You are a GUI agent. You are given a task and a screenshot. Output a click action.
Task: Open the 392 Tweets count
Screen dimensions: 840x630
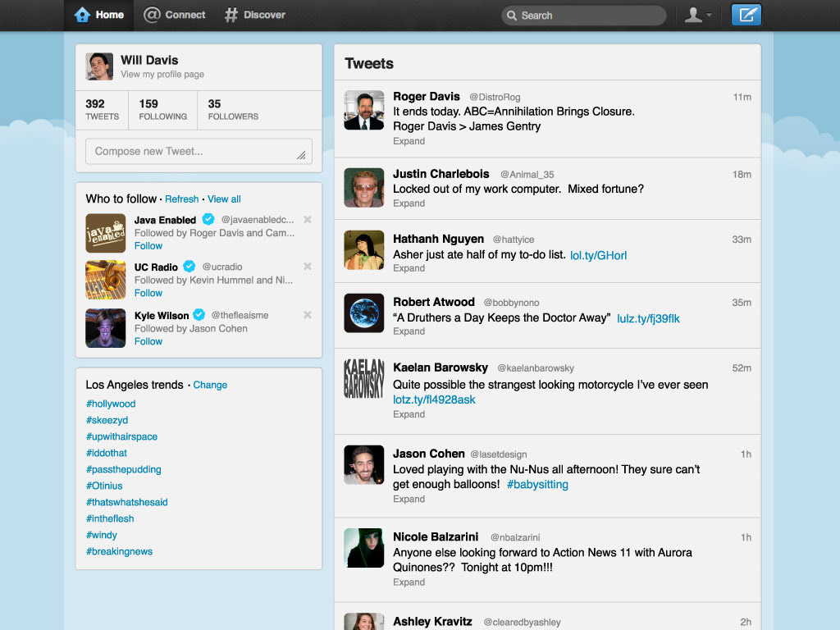(103, 110)
